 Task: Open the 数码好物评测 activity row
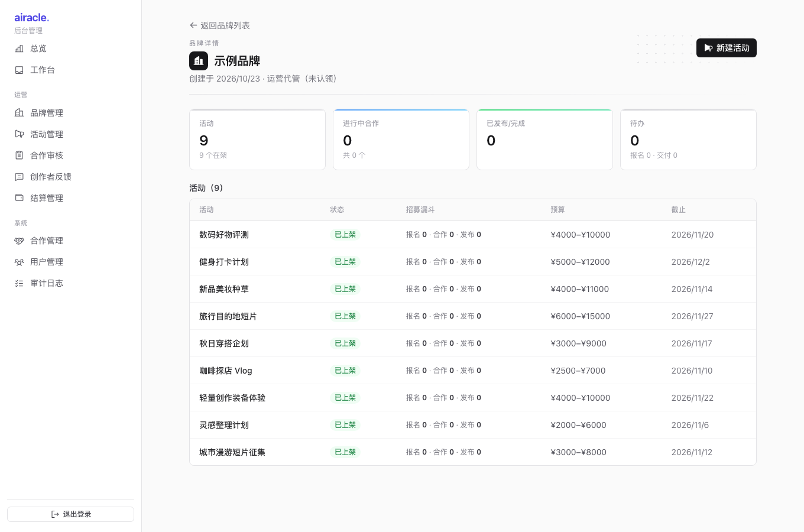pos(473,235)
